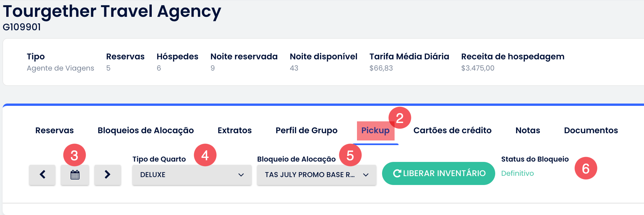Click the Definitivo block status
Screen dimensions: 644x215
(517, 173)
